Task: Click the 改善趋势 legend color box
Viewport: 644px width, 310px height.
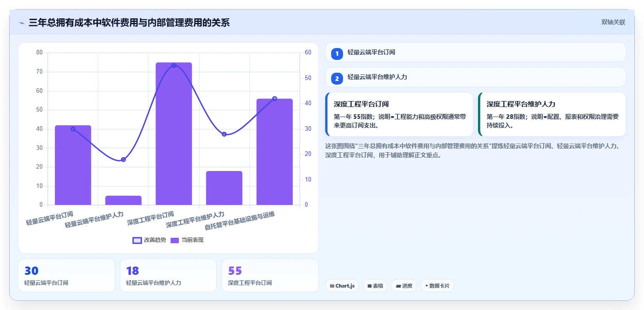Action: [137, 240]
